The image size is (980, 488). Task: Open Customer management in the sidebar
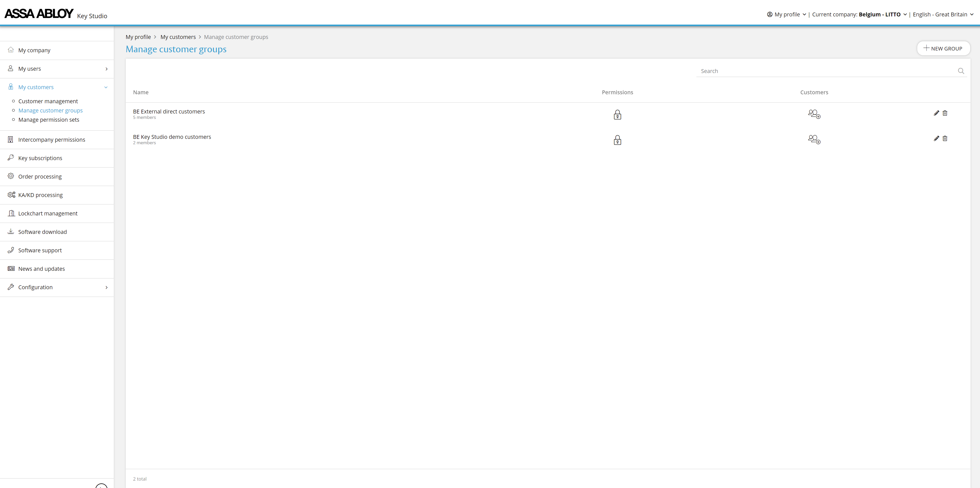click(48, 101)
